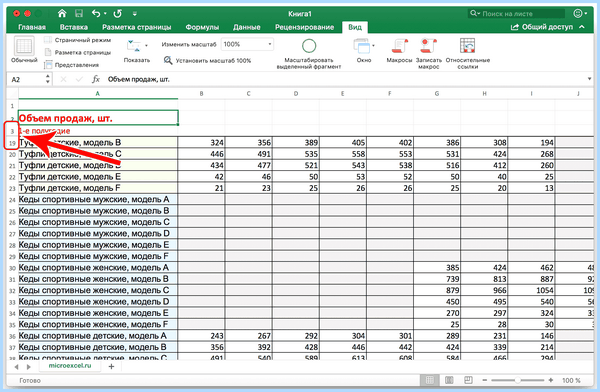Expand the formula bar

(x=589, y=79)
